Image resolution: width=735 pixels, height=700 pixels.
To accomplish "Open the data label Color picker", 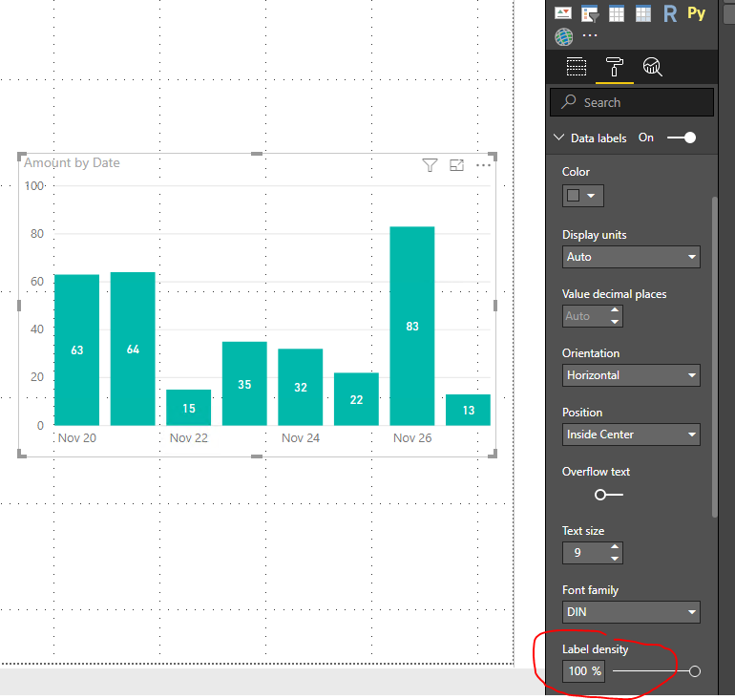I will pos(582,196).
